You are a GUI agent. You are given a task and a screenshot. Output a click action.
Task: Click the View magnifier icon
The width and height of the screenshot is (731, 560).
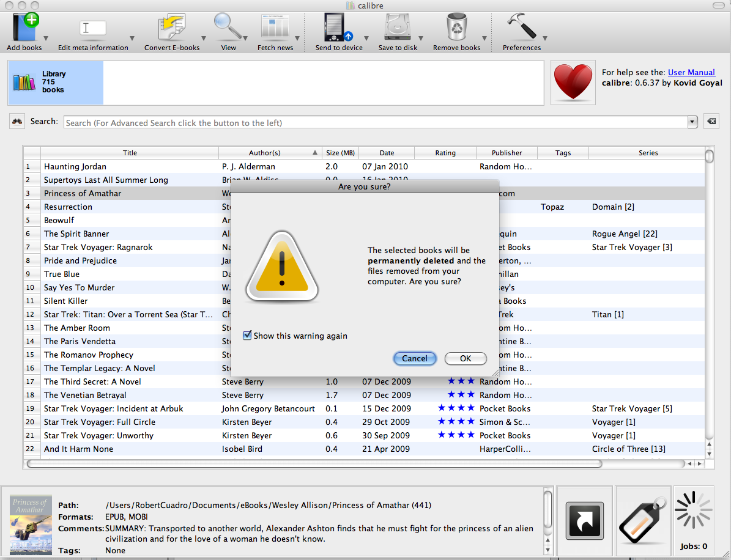coord(228,27)
